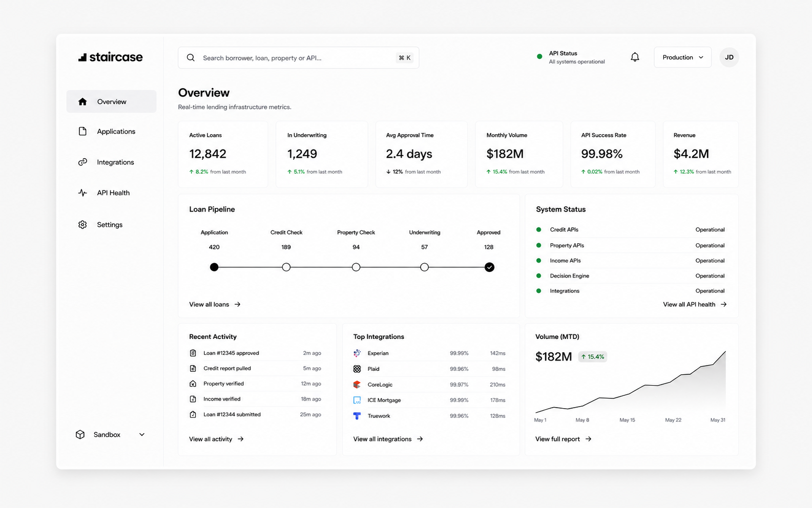The height and width of the screenshot is (508, 812).
Task: Click View all integrations link
Action: pos(388,439)
